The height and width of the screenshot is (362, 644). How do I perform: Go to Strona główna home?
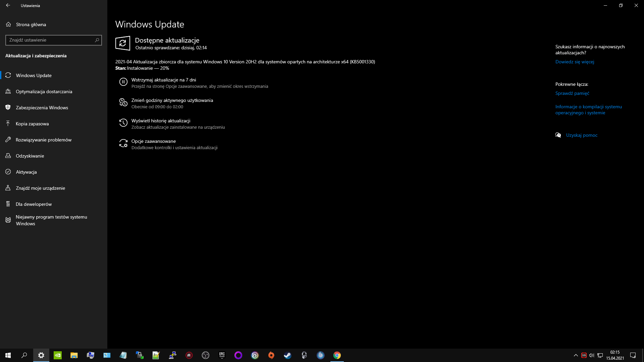[x=31, y=24]
